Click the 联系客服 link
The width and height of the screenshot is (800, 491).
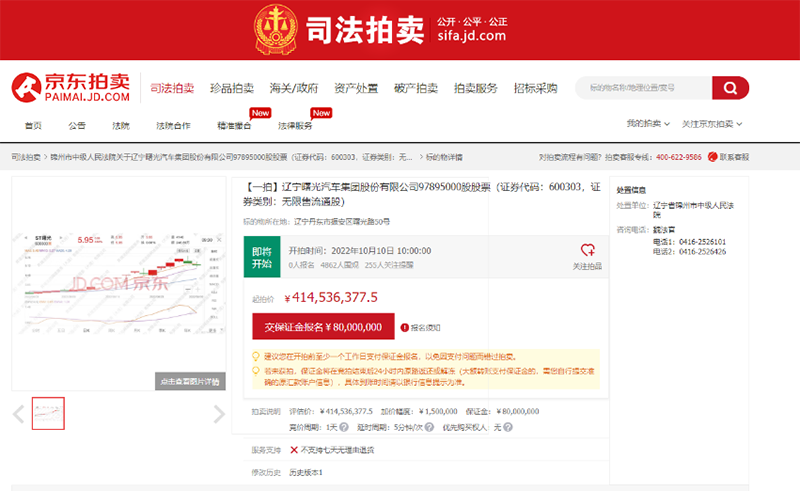click(734, 157)
